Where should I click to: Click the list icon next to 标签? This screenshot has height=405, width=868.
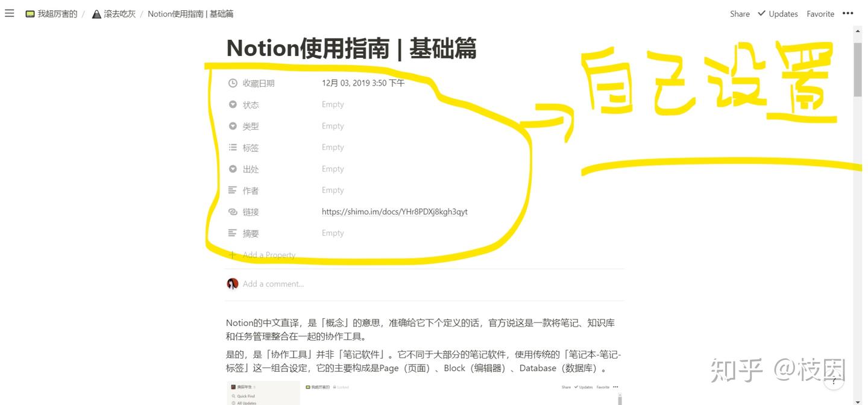coord(233,147)
